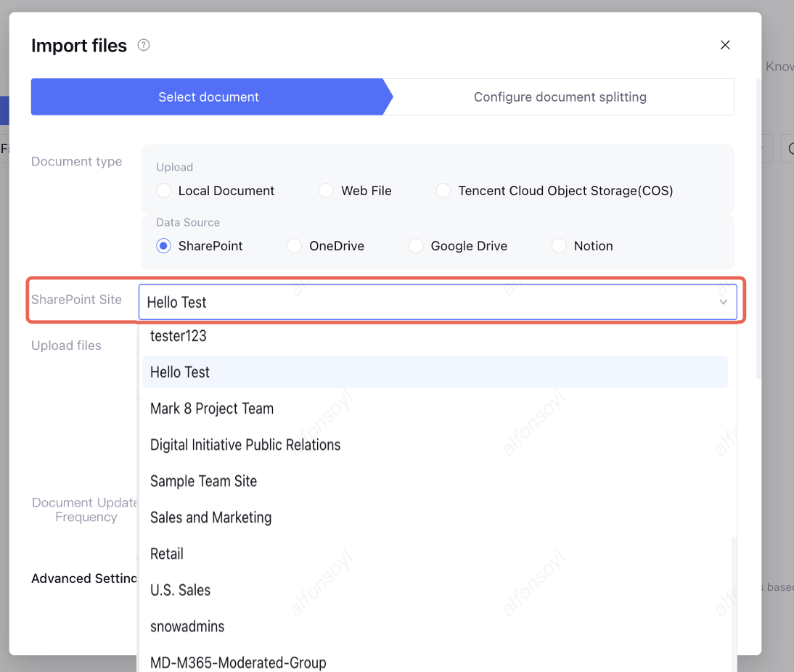Close the Import files dialog
Viewport: 794px width, 672px height.
click(724, 45)
